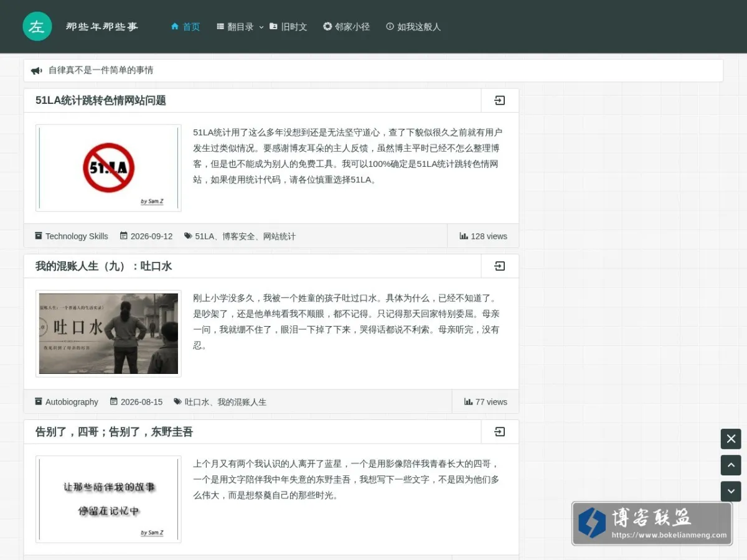Click the enter icon on 51LA post

coord(499,101)
